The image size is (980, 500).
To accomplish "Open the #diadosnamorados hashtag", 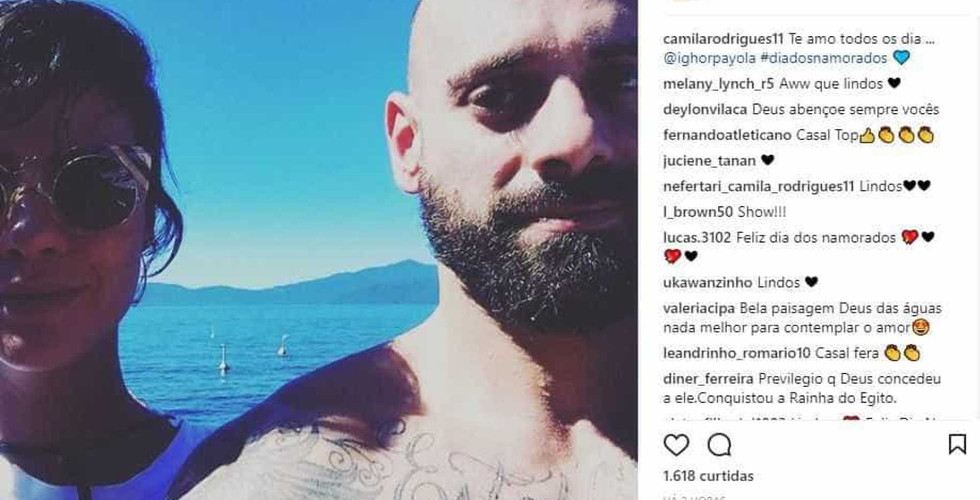I will pos(824,58).
